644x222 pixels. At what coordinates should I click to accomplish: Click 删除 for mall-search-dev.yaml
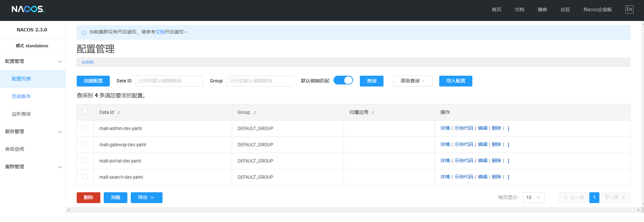click(496, 177)
